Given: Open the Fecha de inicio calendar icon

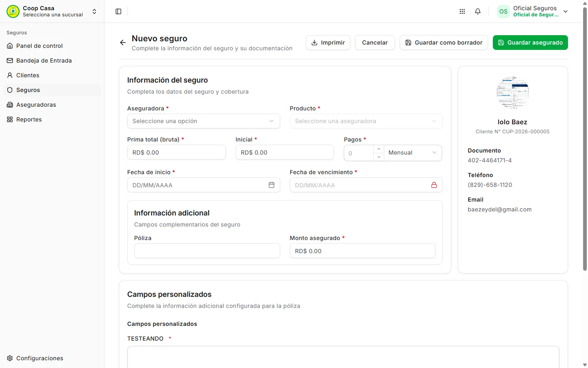Looking at the screenshot, I should pos(272,185).
